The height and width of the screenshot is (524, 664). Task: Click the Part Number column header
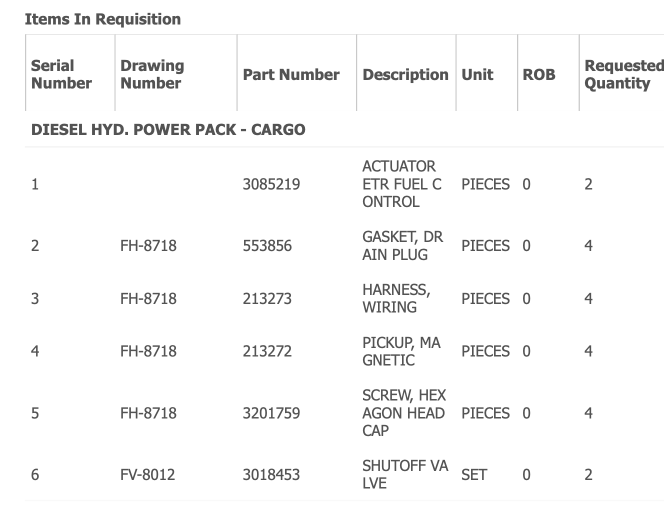(291, 75)
